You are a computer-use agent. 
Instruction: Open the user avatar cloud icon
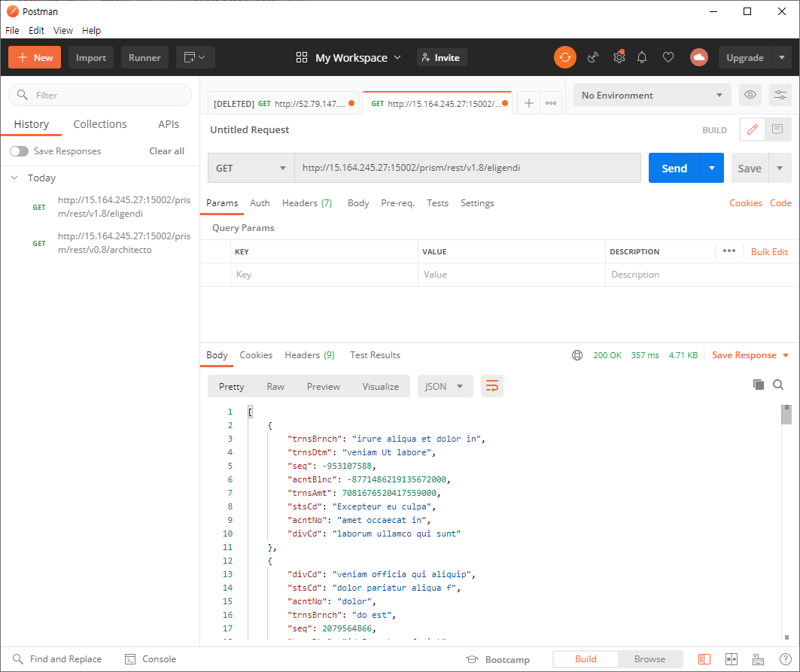[x=699, y=57]
